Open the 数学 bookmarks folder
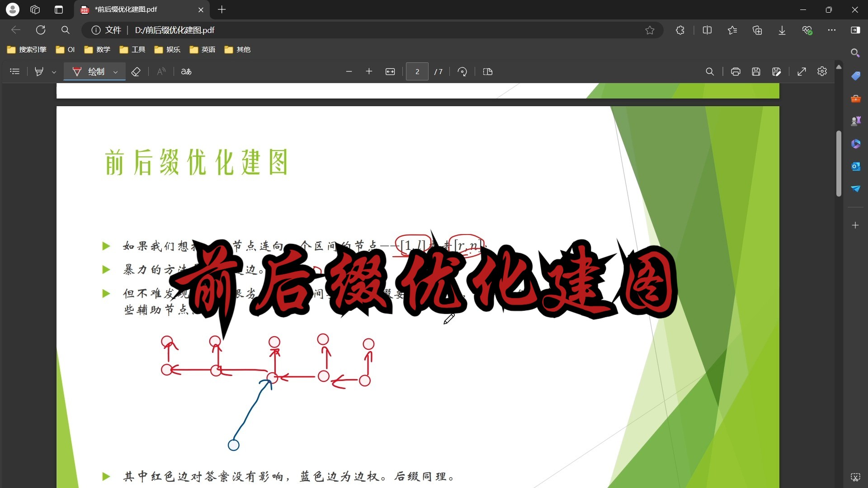 [97, 50]
